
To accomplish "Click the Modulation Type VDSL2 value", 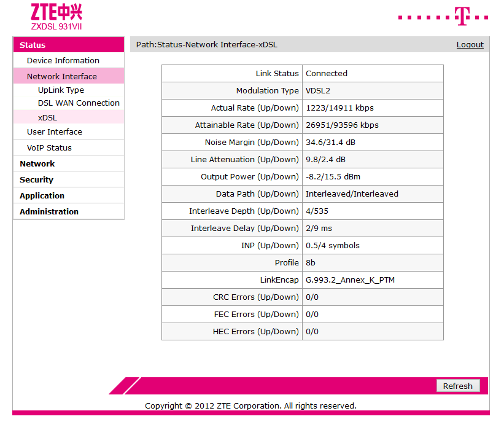I will point(318,90).
